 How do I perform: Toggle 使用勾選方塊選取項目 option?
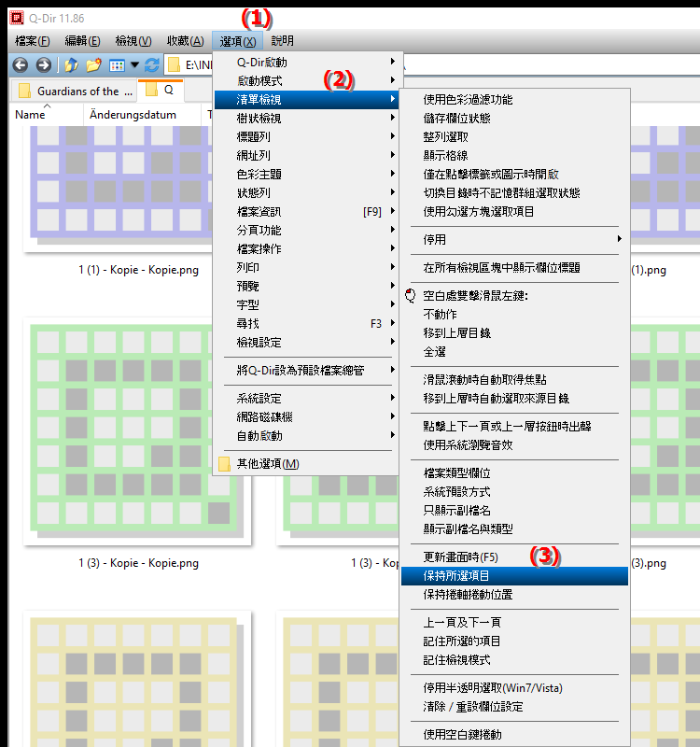[514, 212]
